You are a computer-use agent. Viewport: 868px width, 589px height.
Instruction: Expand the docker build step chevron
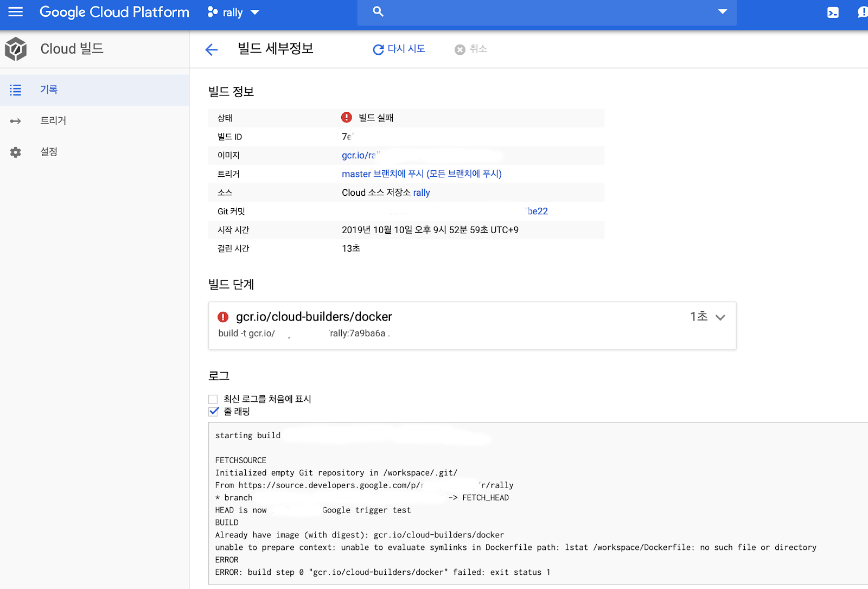[720, 317]
